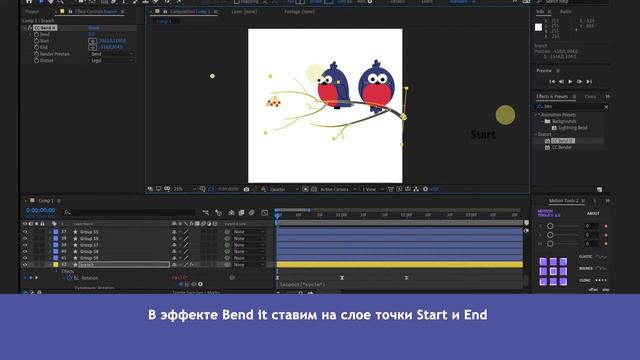640x360 pixels.
Task: Click the timeline current time display
Action: 40,210
